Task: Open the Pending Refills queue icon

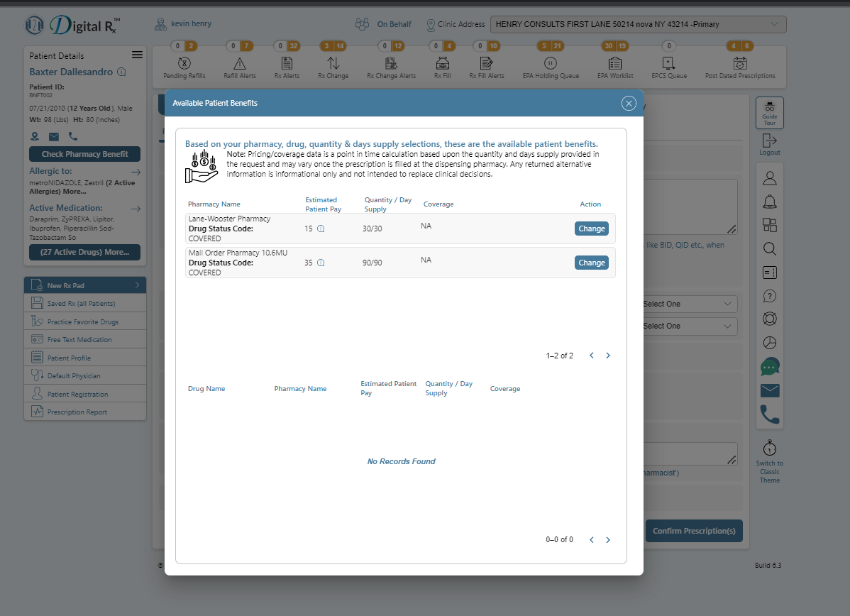Action: coord(184,64)
